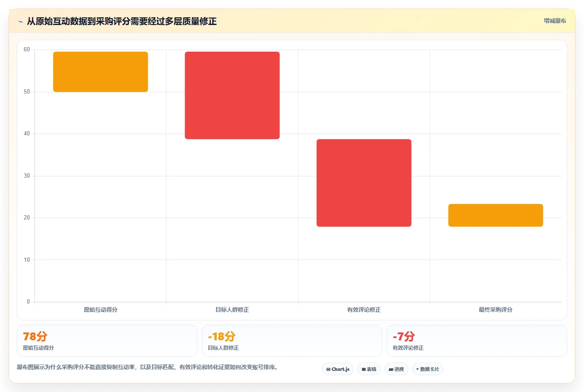Viewport: 584px width, 392px height.
Task: Click the chart title about 多层质量修正
Action: point(122,21)
